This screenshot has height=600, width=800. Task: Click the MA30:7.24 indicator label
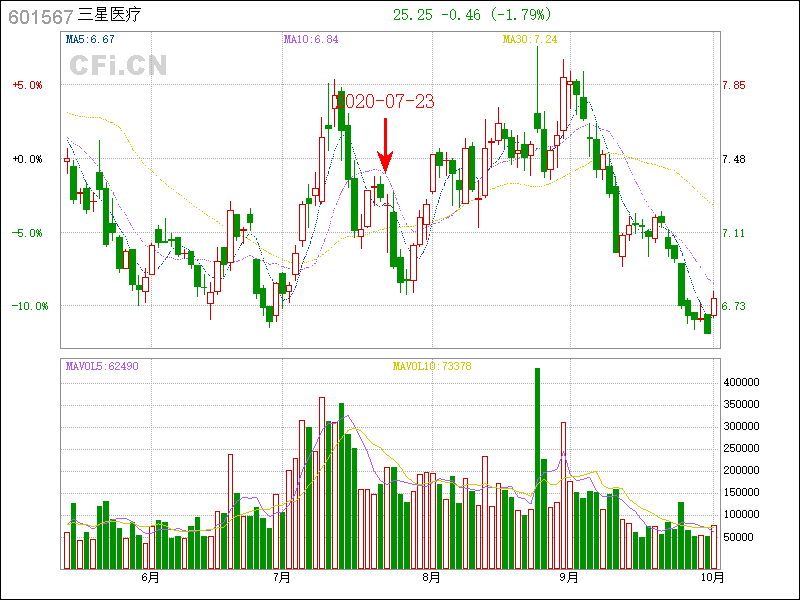click(x=530, y=40)
